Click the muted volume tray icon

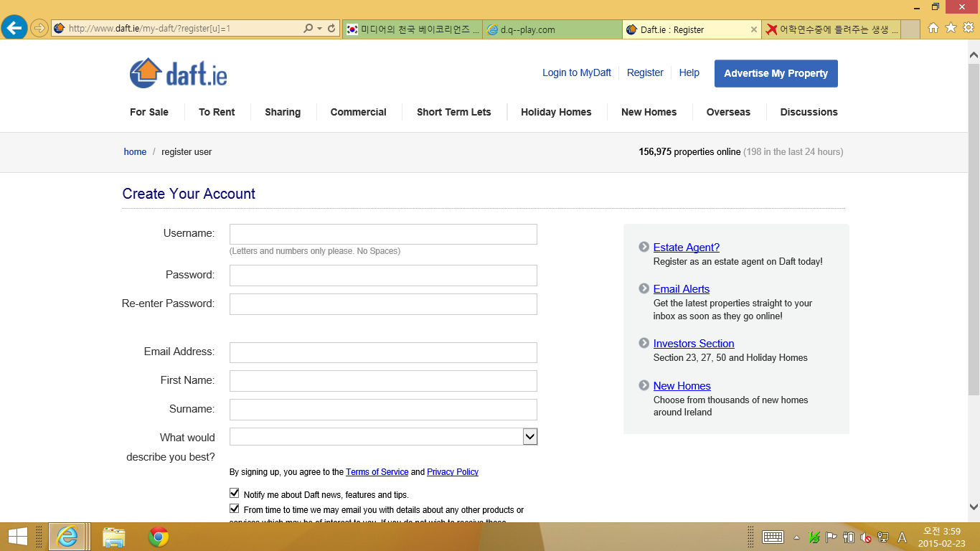coord(866,537)
